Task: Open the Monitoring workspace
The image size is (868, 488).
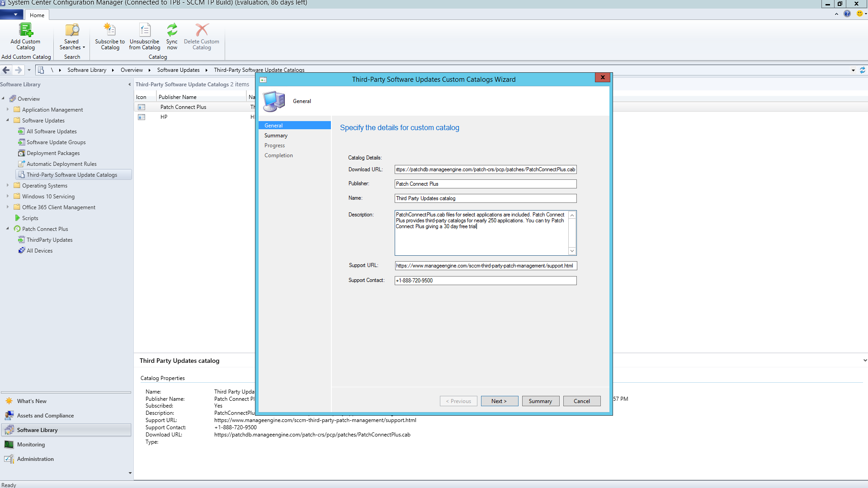Action: coord(31,444)
